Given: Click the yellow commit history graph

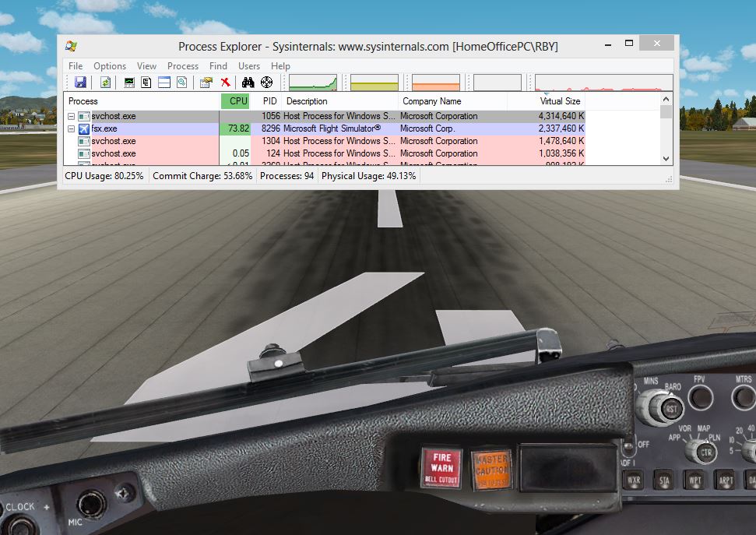Looking at the screenshot, I should 374,83.
